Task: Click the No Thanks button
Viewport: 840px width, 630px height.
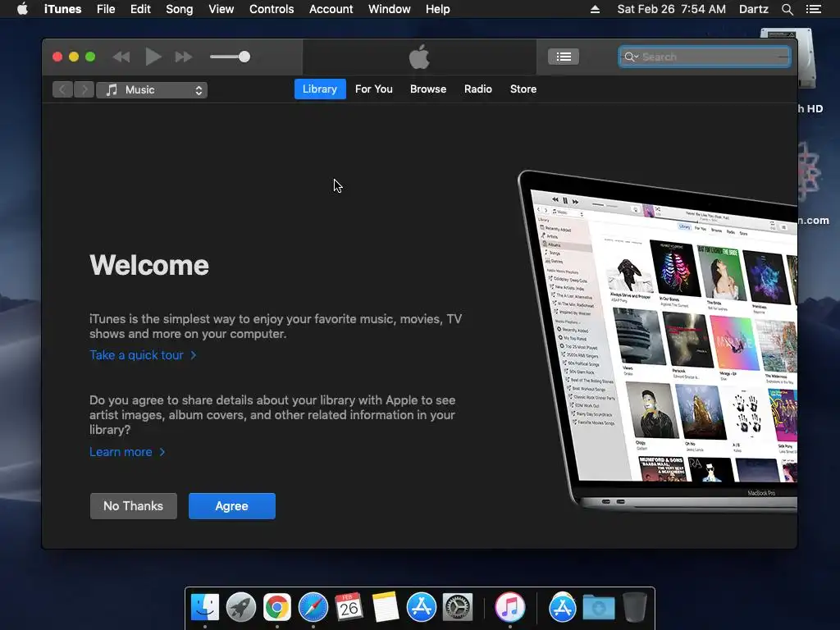Action: pos(134,506)
